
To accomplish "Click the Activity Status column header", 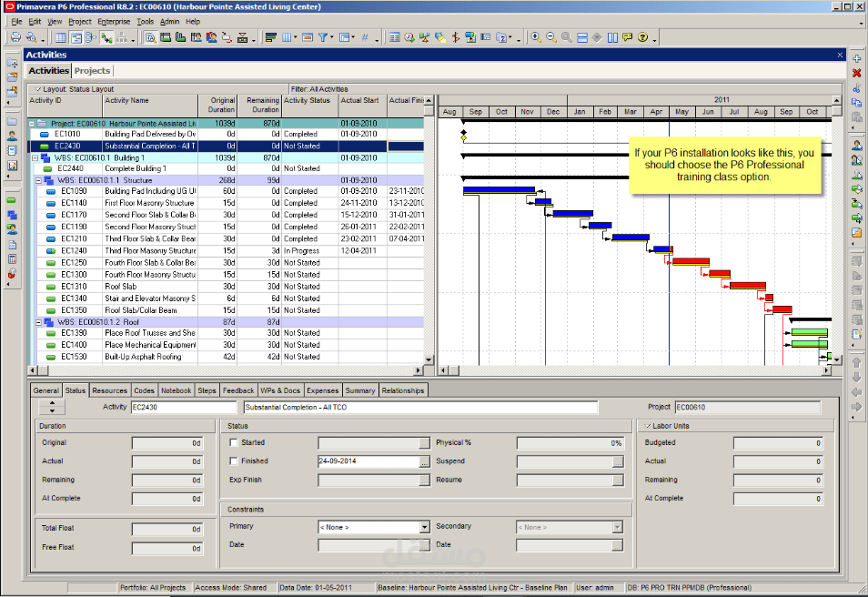I will pos(310,106).
